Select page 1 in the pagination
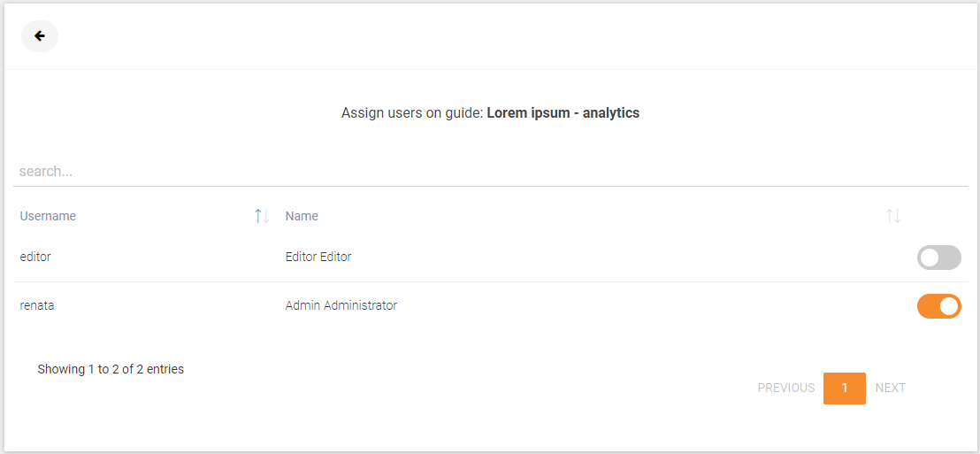Image resolution: width=980 pixels, height=454 pixels. click(x=845, y=389)
